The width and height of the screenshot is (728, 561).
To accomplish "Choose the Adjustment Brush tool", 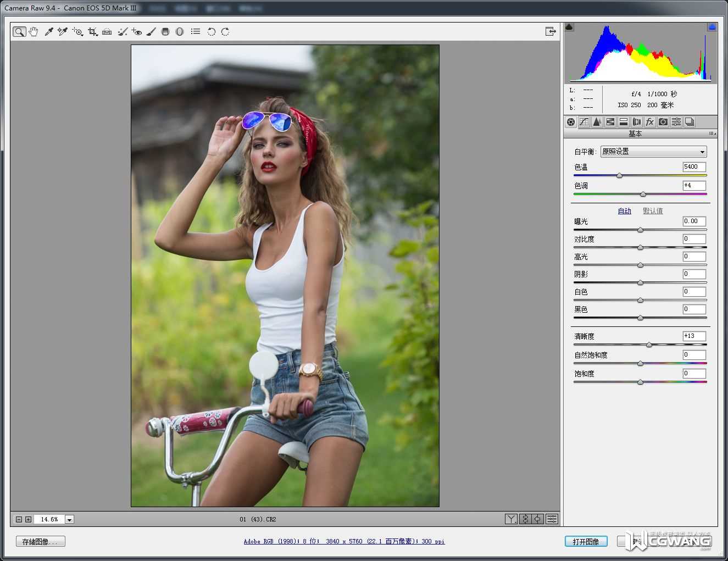I will tap(151, 32).
